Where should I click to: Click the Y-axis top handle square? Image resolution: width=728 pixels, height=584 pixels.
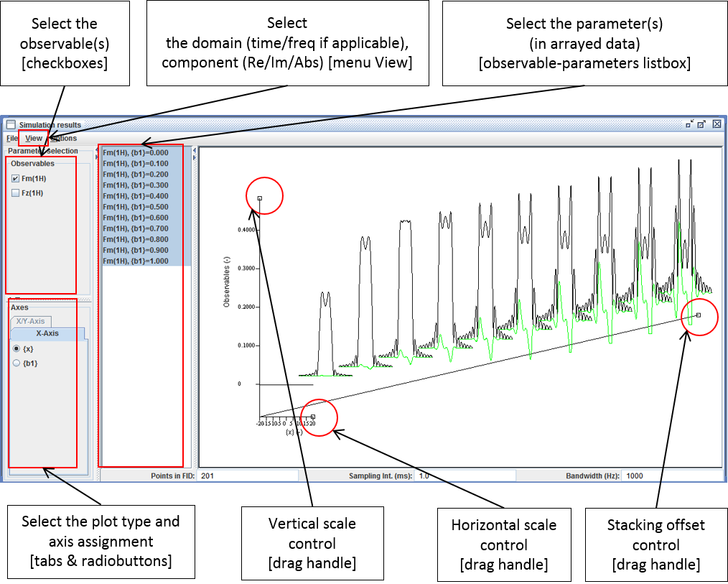coord(260,198)
